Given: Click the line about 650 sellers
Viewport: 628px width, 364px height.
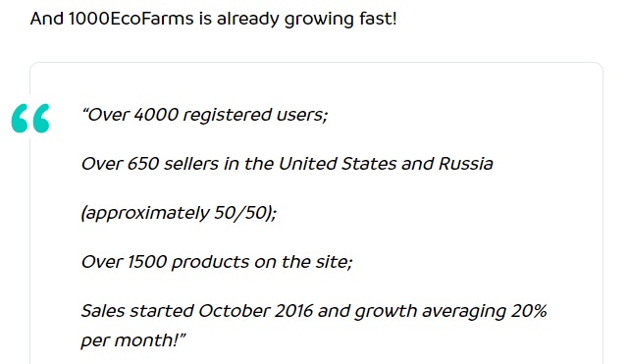Looking at the screenshot, I should (x=288, y=164).
